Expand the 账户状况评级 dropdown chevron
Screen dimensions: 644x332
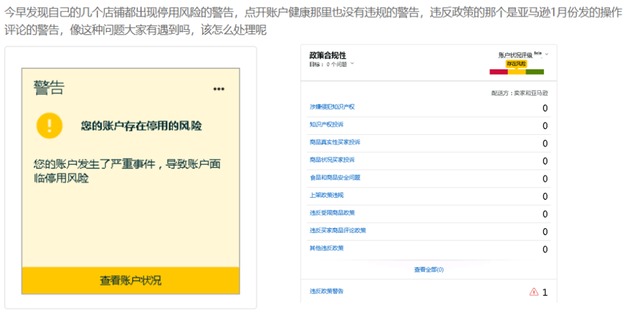[547, 55]
